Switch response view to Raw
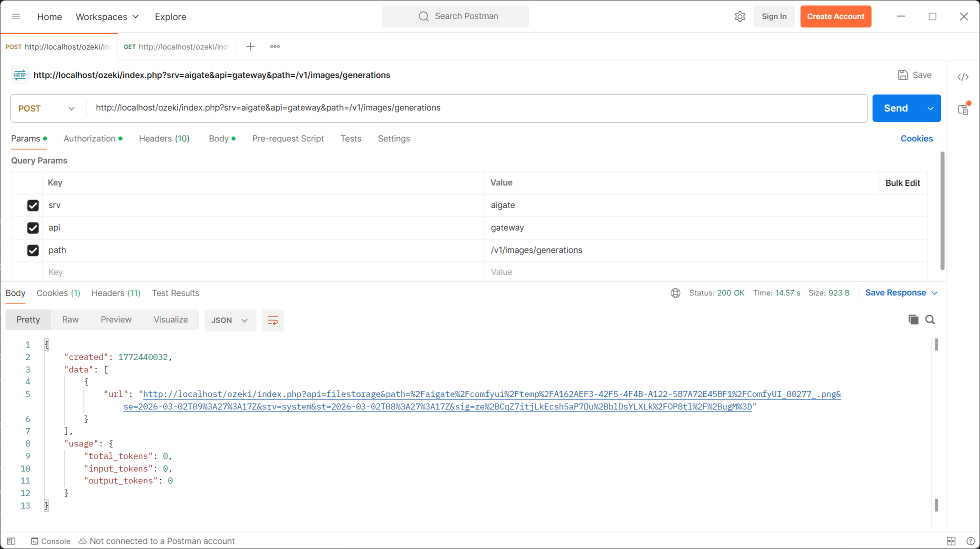The width and height of the screenshot is (980, 549). point(70,320)
